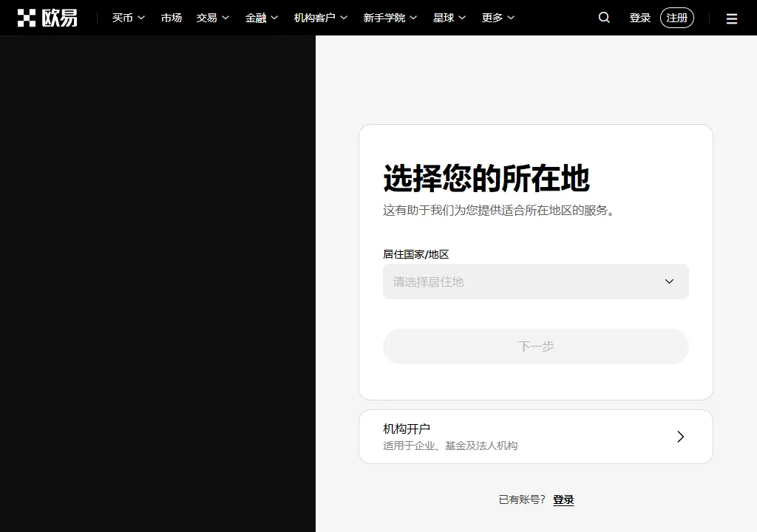Image resolution: width=757 pixels, height=532 pixels.
Task: Click the arrow on 机构开户 card
Action: [681, 437]
